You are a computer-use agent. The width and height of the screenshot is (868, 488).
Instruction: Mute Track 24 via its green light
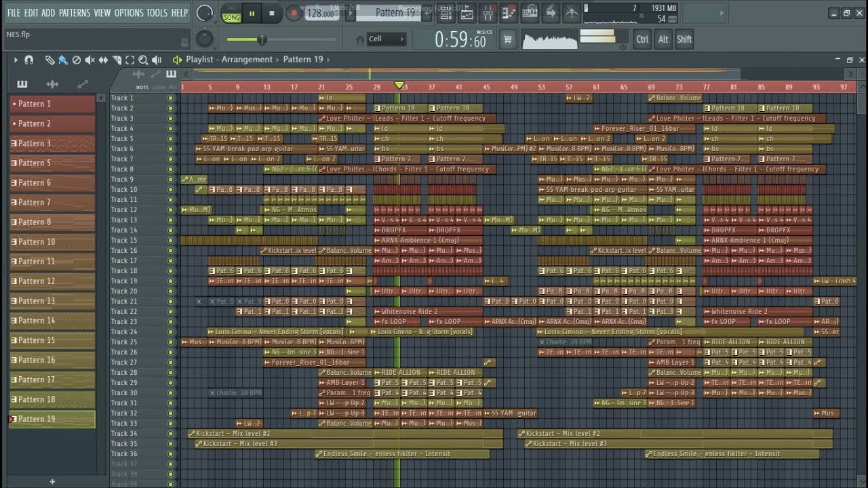pos(170,332)
